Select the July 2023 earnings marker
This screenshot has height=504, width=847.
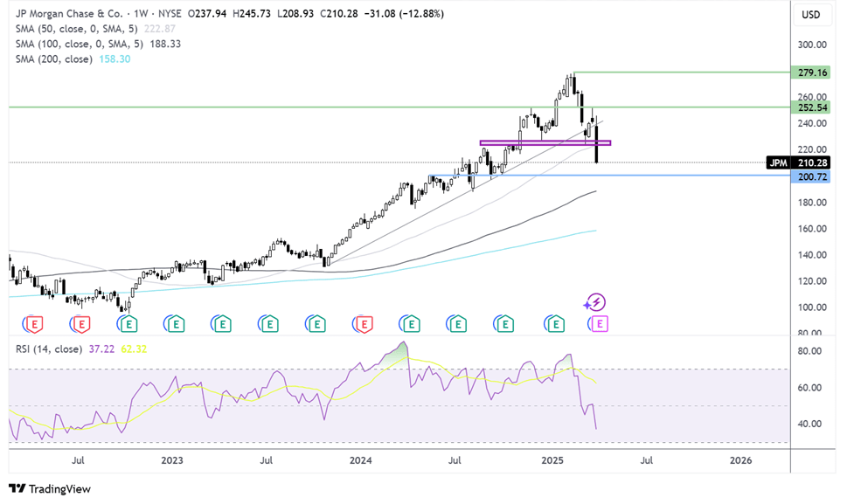point(269,324)
